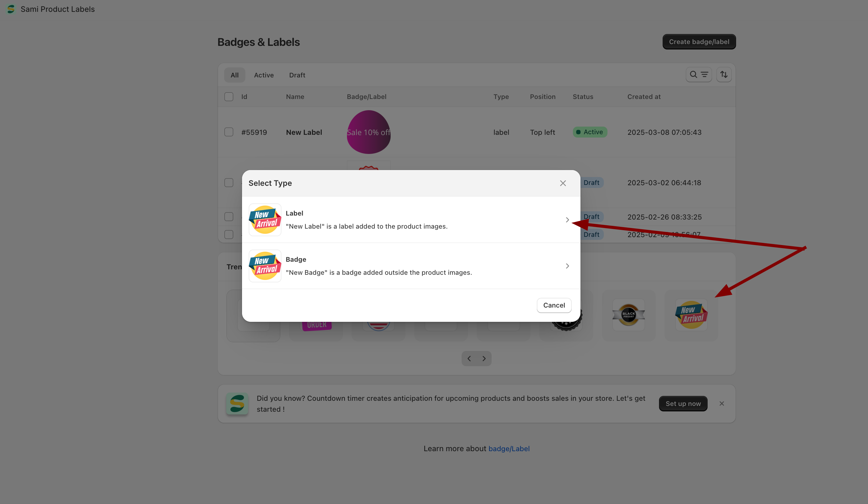Viewport: 868px width, 504px height.
Task: Expand the Label type chevron
Action: pyautogui.click(x=567, y=220)
